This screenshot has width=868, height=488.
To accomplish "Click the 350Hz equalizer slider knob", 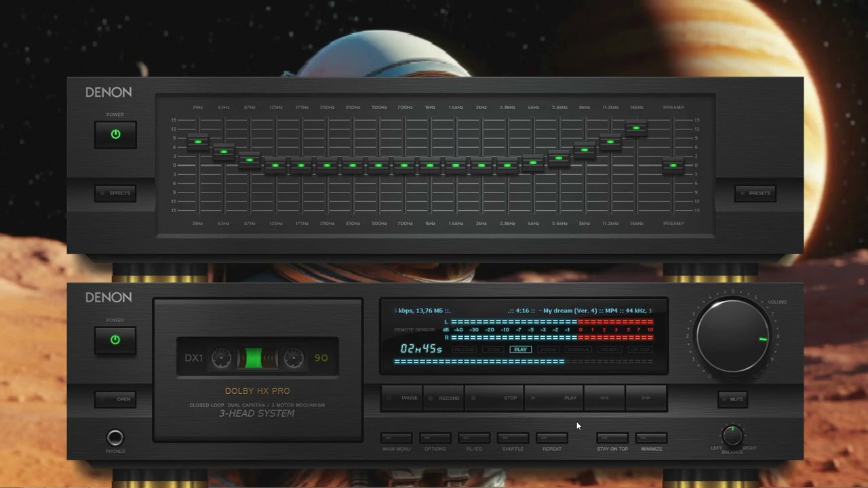I will (x=353, y=165).
